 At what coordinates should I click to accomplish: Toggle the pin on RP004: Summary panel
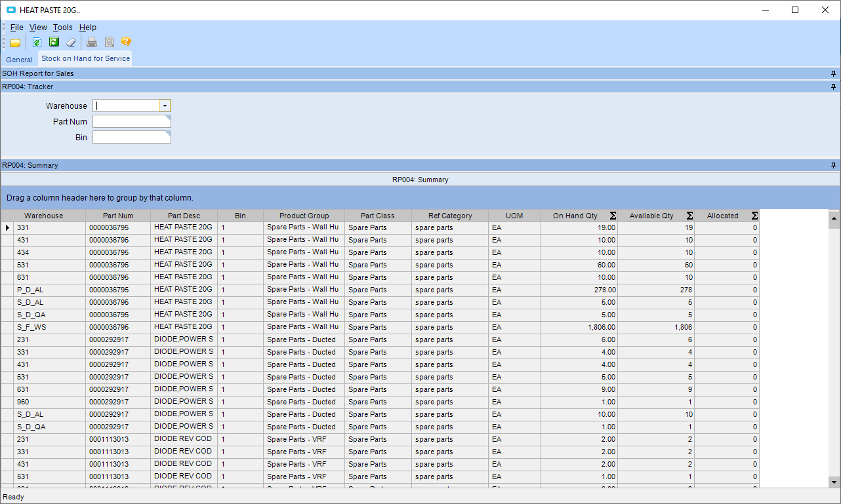point(833,165)
